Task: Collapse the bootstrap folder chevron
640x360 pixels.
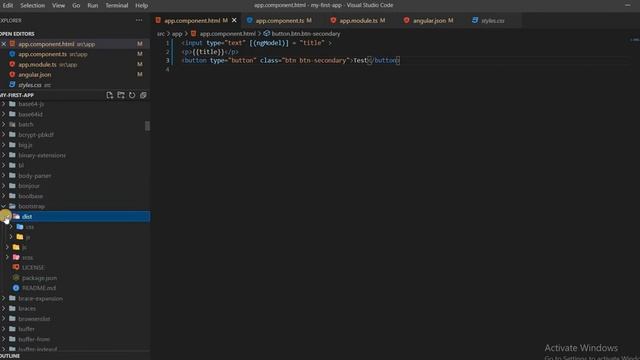Action: (4, 206)
